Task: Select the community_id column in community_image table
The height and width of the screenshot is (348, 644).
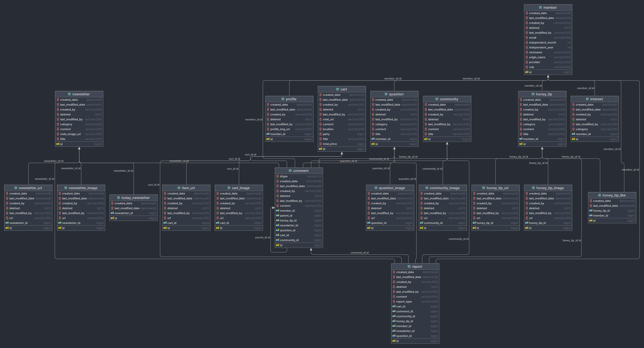Action: [443, 223]
